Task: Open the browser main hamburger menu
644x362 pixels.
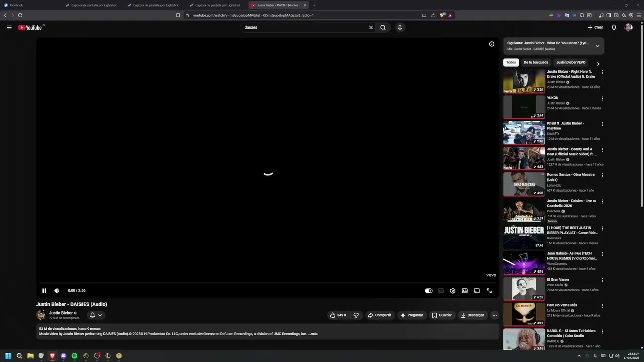Action: (639, 15)
